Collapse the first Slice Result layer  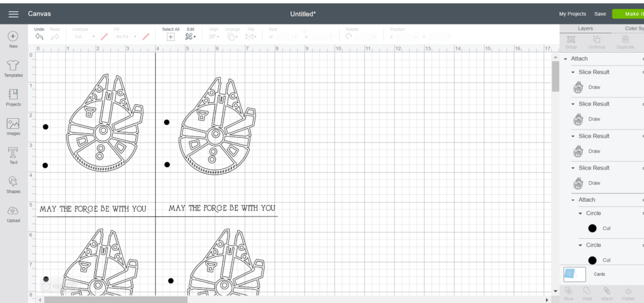pos(574,72)
